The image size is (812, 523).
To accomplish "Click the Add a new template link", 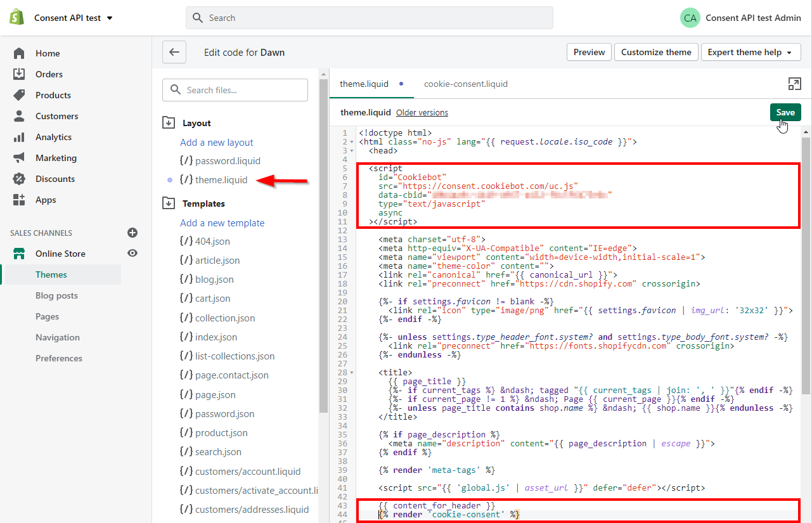I will (222, 223).
